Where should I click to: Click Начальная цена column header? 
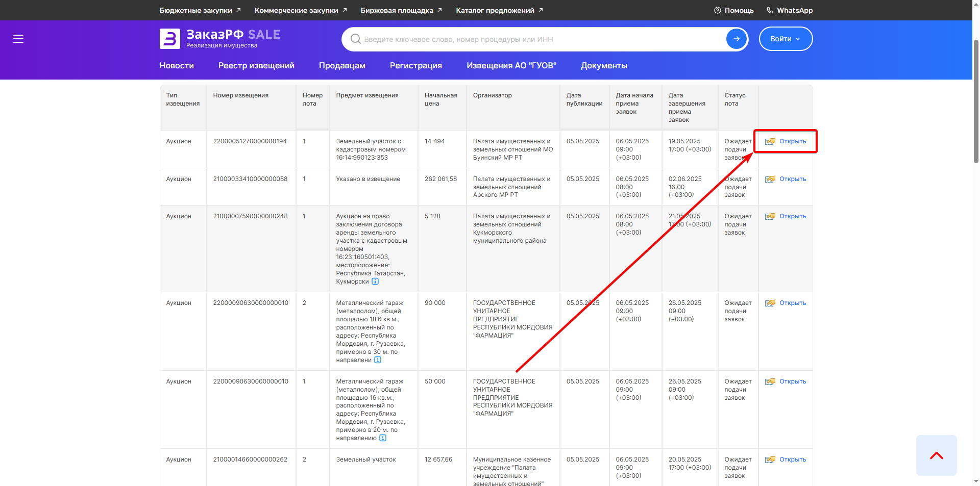click(x=440, y=99)
